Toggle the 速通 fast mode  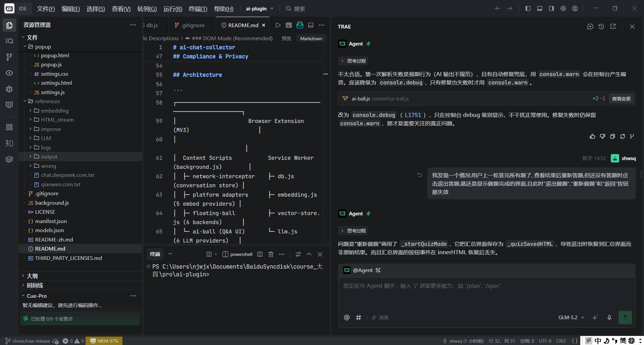tap(380, 318)
